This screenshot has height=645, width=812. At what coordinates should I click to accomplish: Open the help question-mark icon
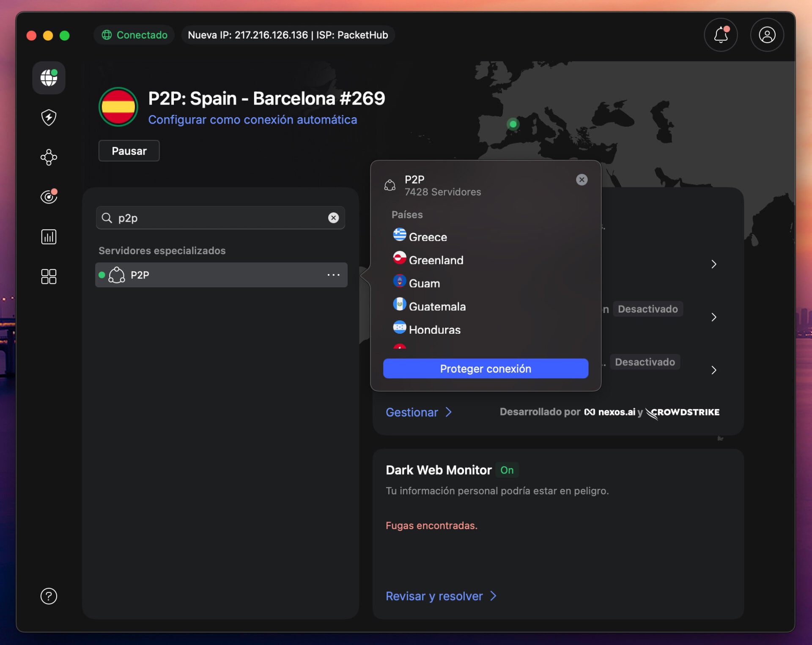click(x=48, y=596)
